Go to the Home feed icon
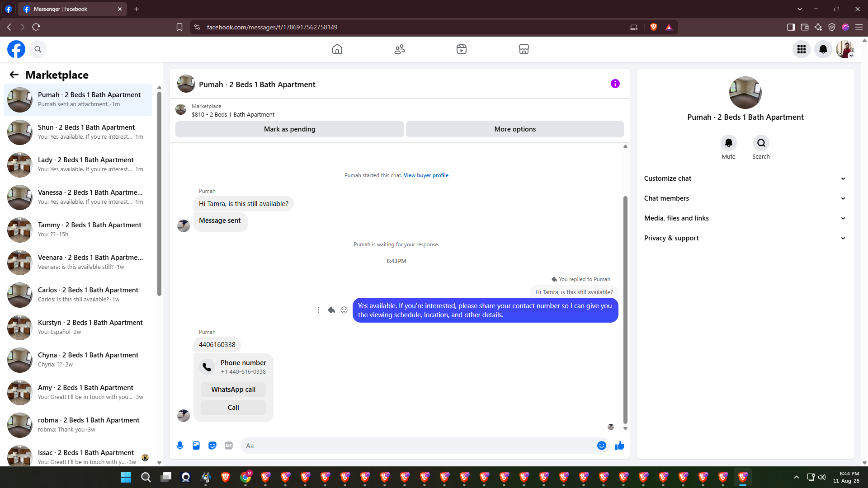868x488 pixels. pos(337,49)
